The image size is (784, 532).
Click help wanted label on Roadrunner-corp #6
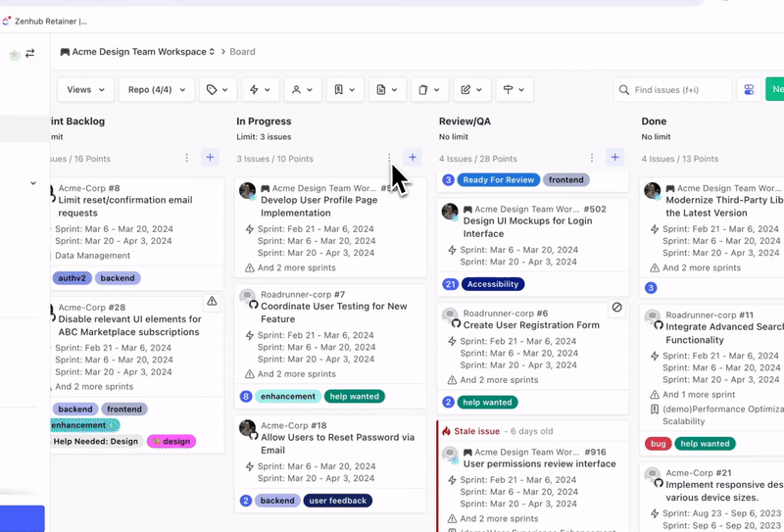click(487, 403)
